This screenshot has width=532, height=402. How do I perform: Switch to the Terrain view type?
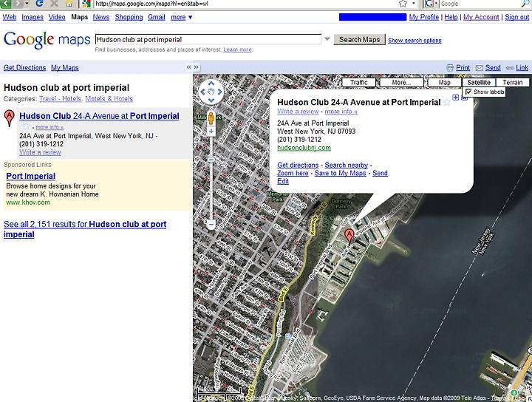(x=512, y=83)
